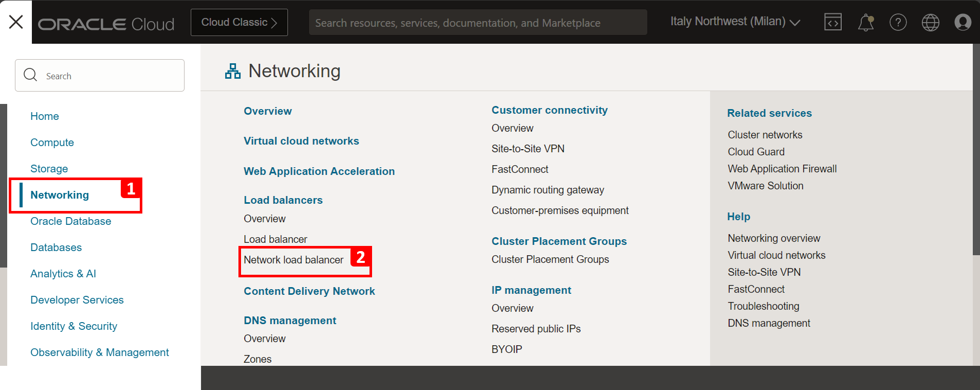This screenshot has height=390, width=980.
Task: Open Virtual cloud networks heading link
Action: click(301, 141)
